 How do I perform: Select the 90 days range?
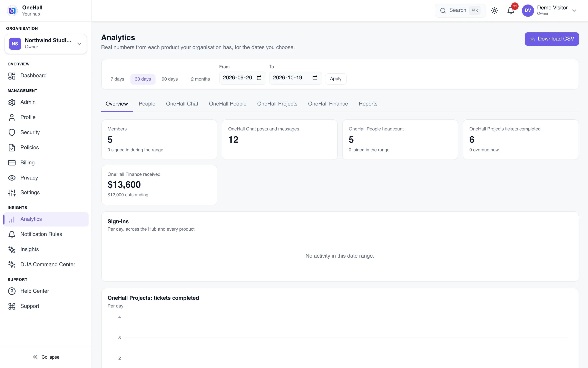point(170,79)
